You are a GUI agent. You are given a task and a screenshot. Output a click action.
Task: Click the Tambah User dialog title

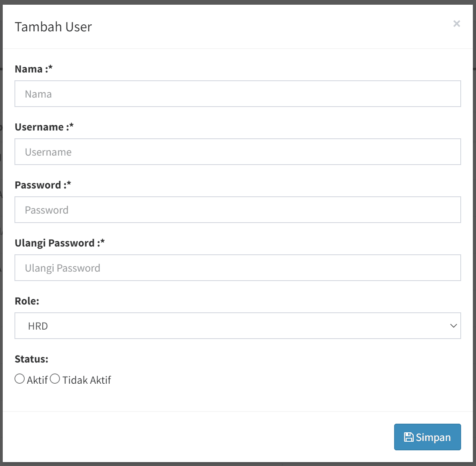pyautogui.click(x=53, y=27)
